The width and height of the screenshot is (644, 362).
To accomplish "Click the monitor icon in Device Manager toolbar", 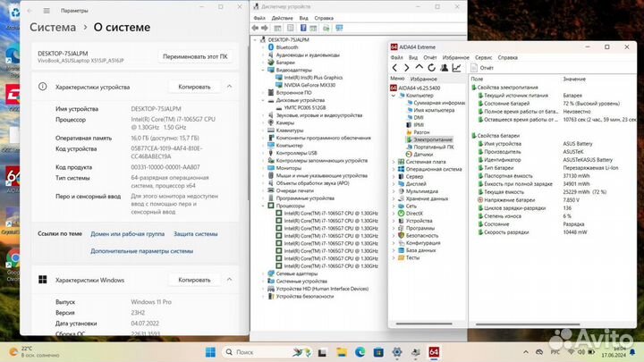I will [339, 28].
